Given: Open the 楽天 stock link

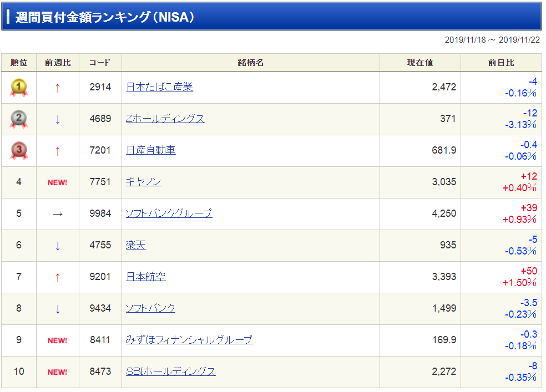Looking at the screenshot, I should click(136, 245).
